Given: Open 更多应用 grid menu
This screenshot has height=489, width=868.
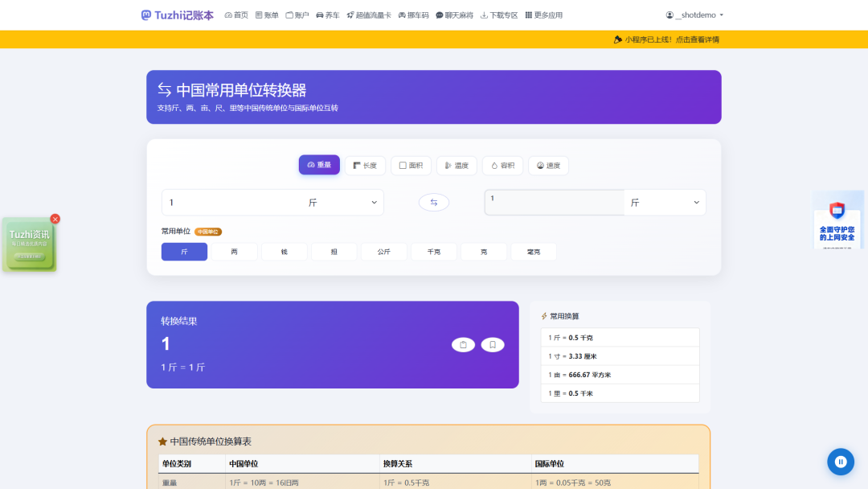Looking at the screenshot, I should [x=543, y=15].
